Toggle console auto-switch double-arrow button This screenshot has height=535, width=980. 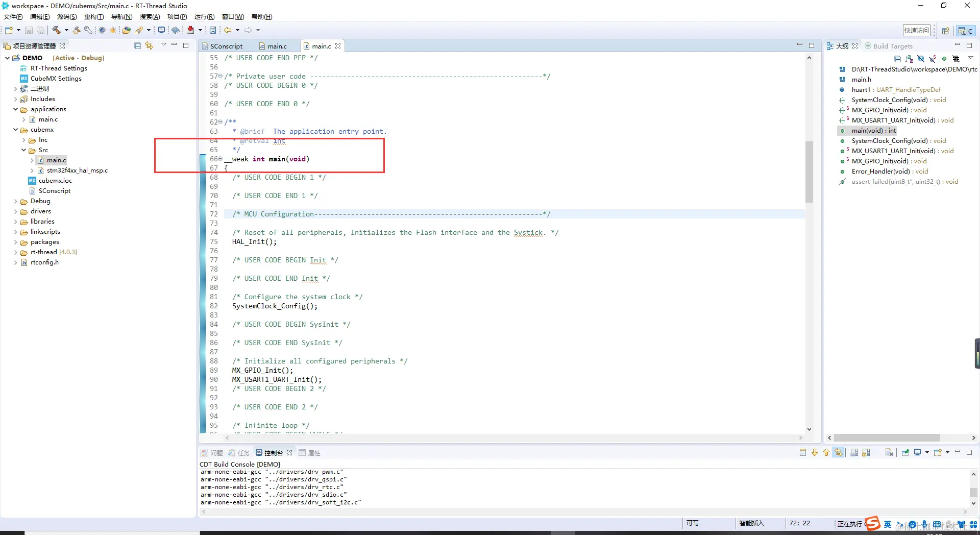coord(839,452)
